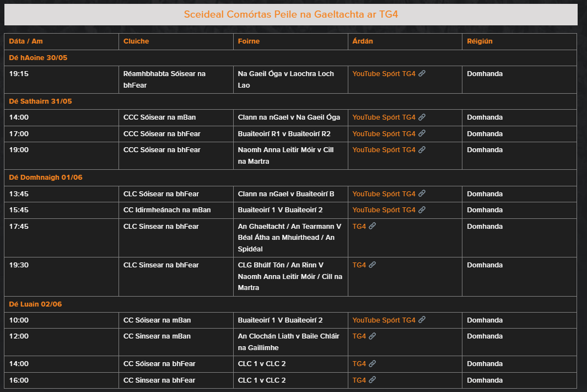
Task: Click the 'Dáta / Am' column header
Action: pyautogui.click(x=26, y=41)
